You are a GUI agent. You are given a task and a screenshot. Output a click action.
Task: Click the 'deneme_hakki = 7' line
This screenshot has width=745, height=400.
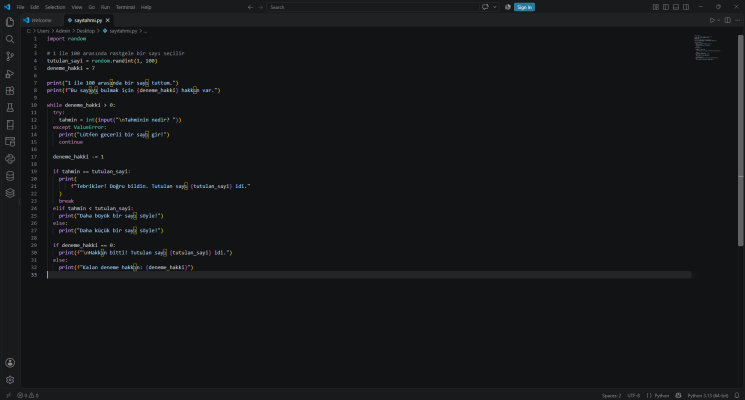(x=71, y=68)
